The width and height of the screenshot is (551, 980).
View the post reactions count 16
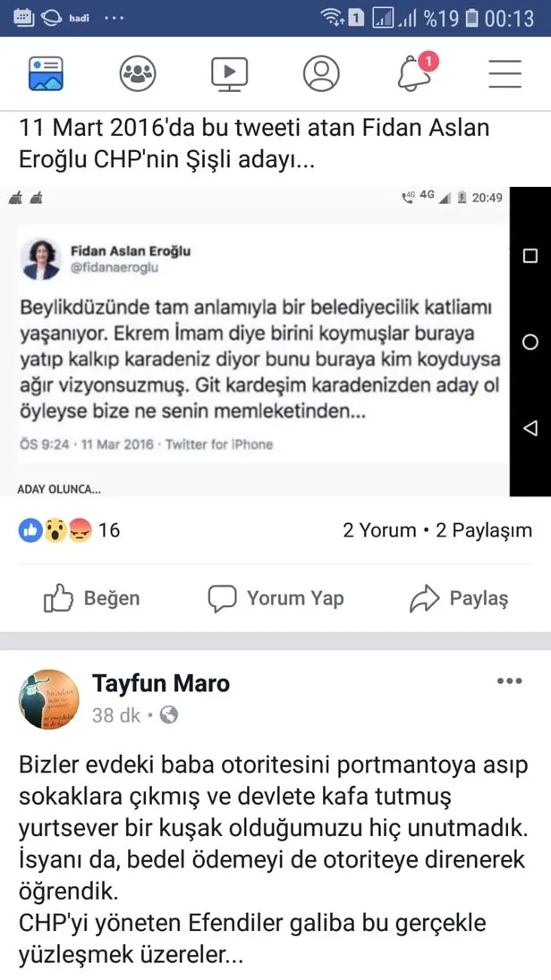[69, 530]
